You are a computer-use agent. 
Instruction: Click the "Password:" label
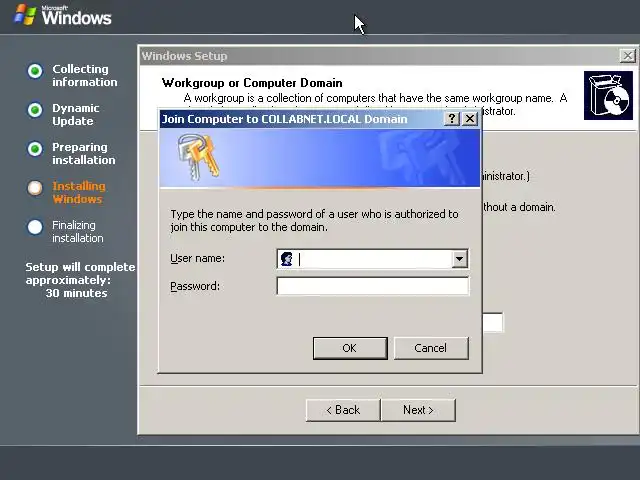tap(195, 286)
